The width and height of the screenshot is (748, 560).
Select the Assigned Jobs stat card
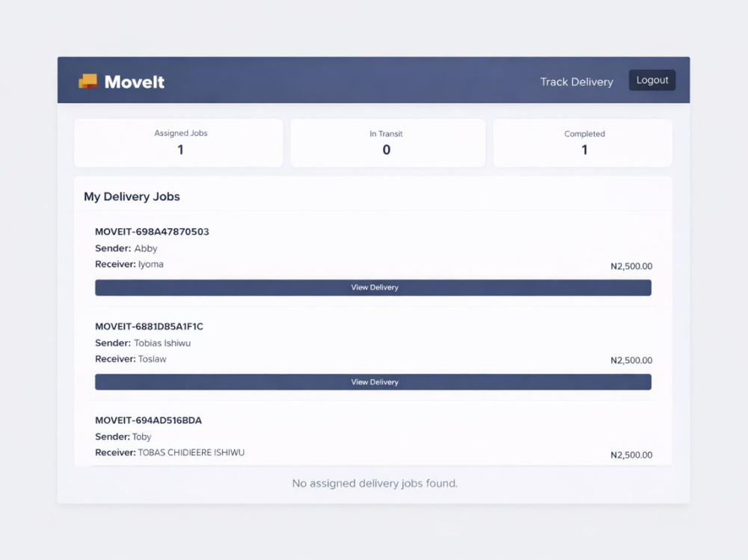179,143
